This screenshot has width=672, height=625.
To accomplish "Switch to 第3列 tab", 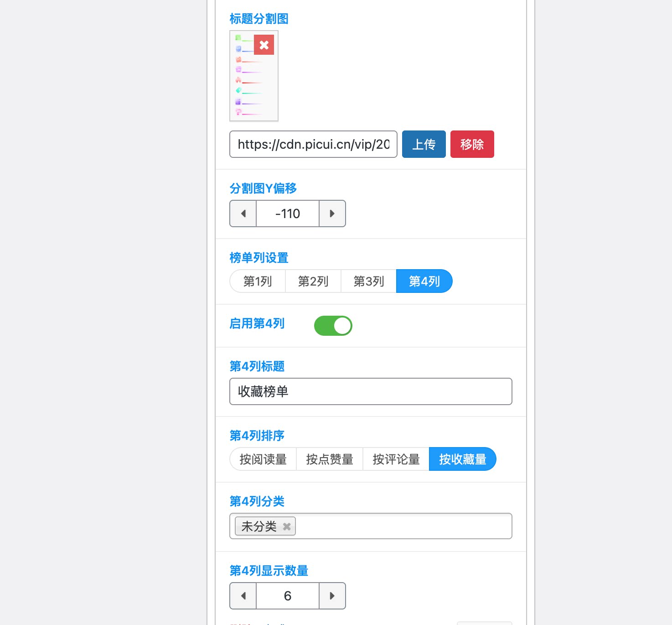I will (368, 281).
